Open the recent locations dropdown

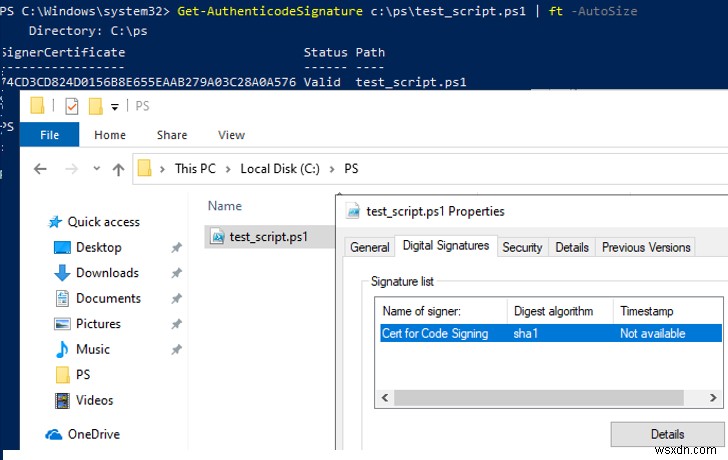tap(97, 168)
